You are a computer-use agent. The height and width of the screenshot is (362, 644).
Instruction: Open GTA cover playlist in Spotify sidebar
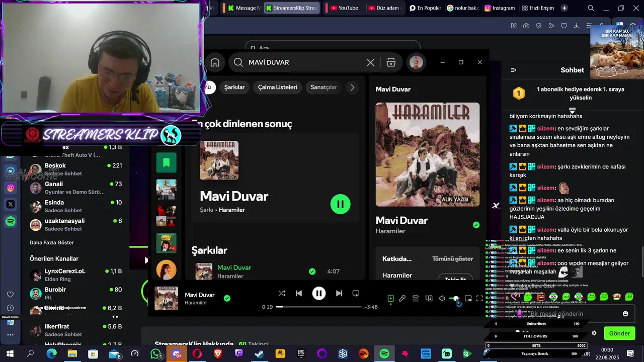(x=166, y=190)
